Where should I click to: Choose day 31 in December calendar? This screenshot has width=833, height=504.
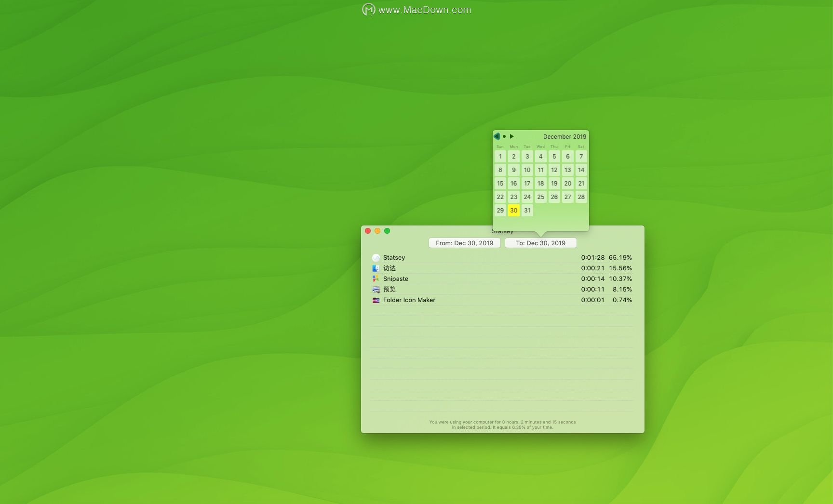point(527,211)
